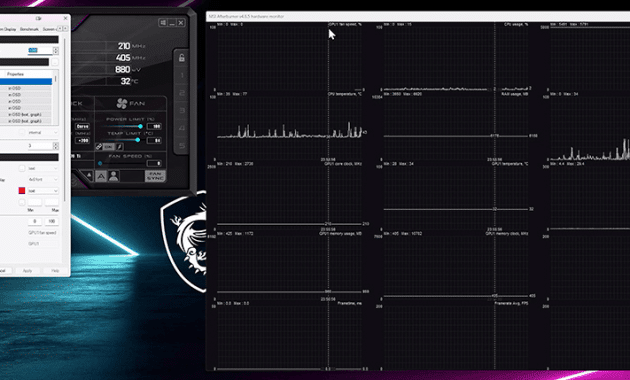Image resolution: width=630 pixels, height=380 pixels.
Task: Click the Min value field showing 0
Action: tap(35, 221)
